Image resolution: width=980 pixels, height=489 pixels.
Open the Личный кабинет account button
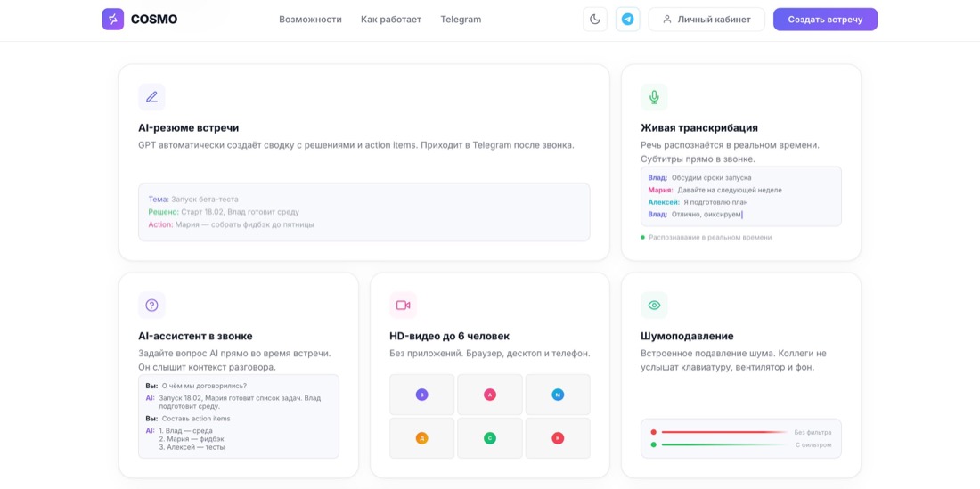pos(706,20)
